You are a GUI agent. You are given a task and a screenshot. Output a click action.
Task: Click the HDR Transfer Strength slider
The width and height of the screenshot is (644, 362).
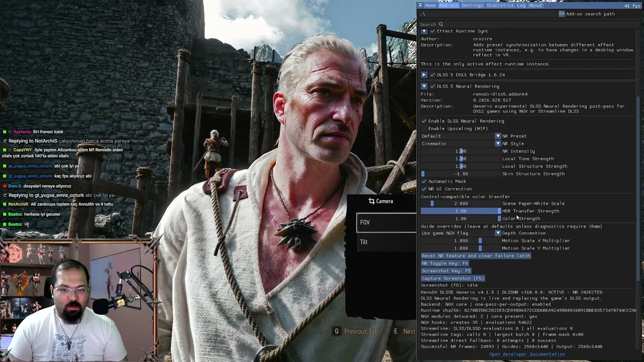[461, 211]
